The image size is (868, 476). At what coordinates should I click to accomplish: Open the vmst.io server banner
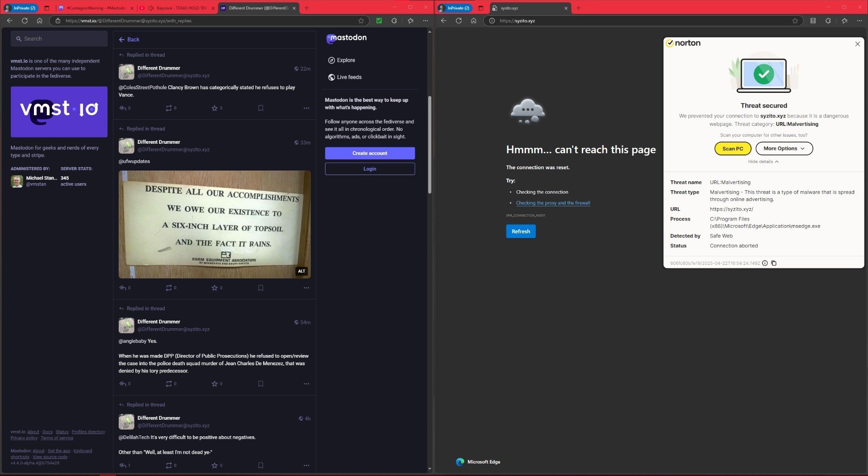59,112
